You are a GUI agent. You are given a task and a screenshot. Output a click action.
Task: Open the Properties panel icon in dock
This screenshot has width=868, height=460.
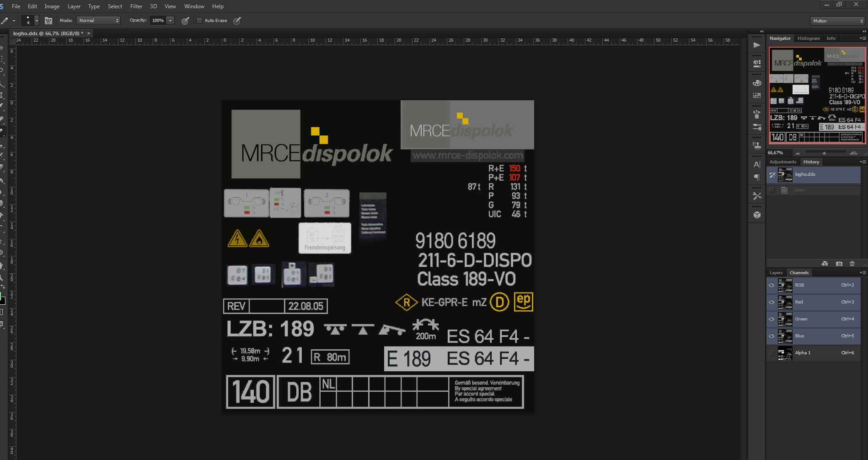coord(757,64)
